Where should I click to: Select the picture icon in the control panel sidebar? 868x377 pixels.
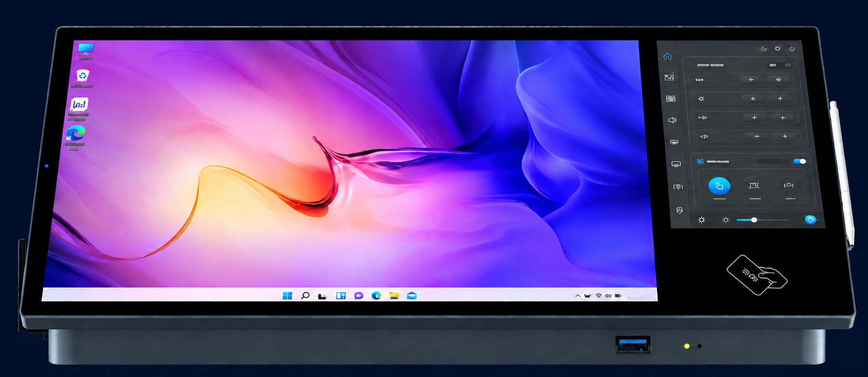point(669,77)
